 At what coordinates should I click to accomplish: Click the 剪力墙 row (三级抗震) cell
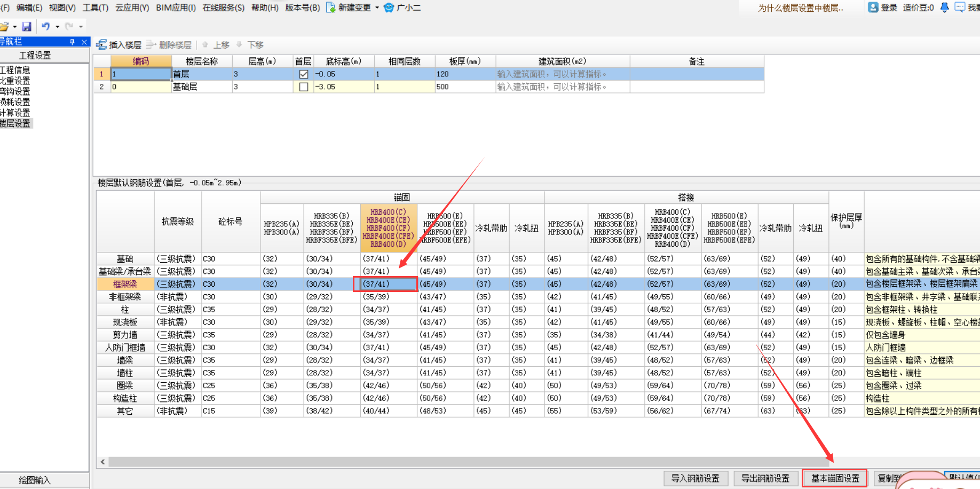pyautogui.click(x=178, y=335)
